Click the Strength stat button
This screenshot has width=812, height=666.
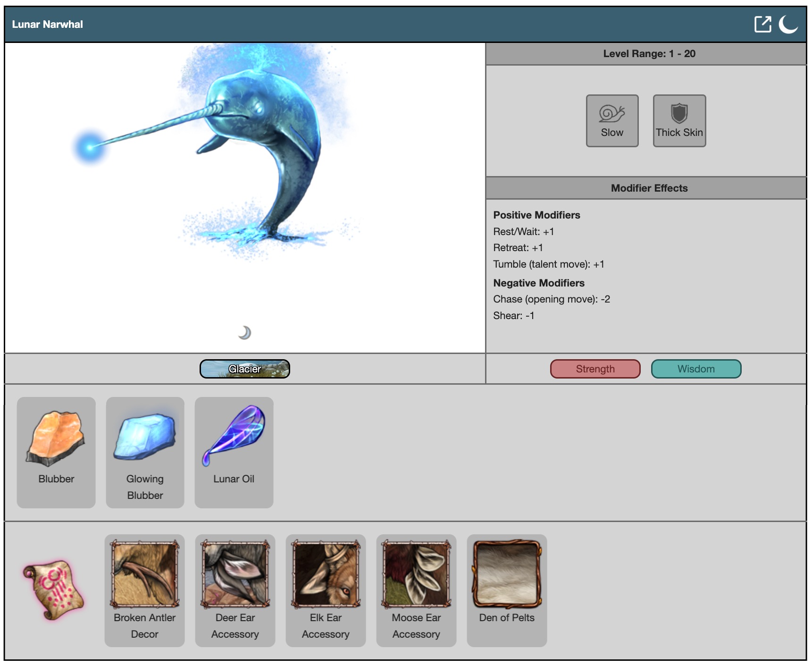tap(595, 369)
